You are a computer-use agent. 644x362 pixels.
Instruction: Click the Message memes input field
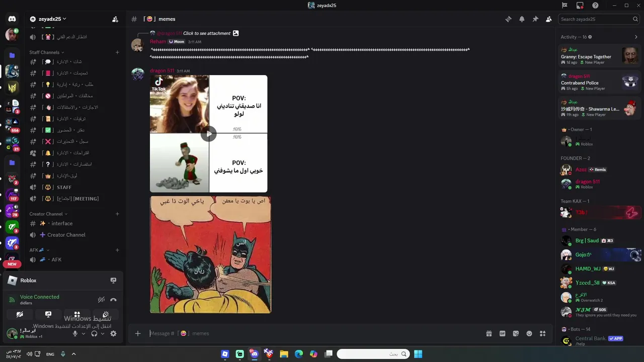tap(314, 333)
